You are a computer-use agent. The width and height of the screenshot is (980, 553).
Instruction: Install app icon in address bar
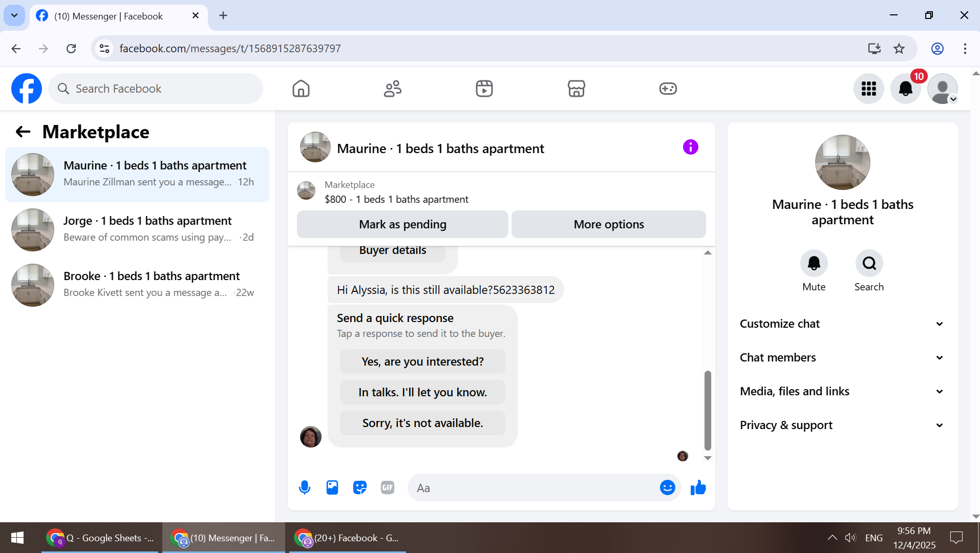coord(875,49)
